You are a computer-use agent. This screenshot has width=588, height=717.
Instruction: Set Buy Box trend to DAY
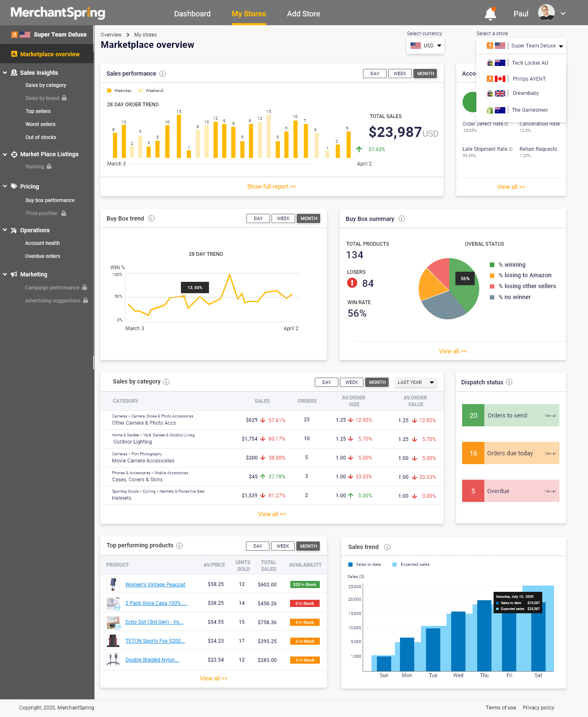pos(258,218)
